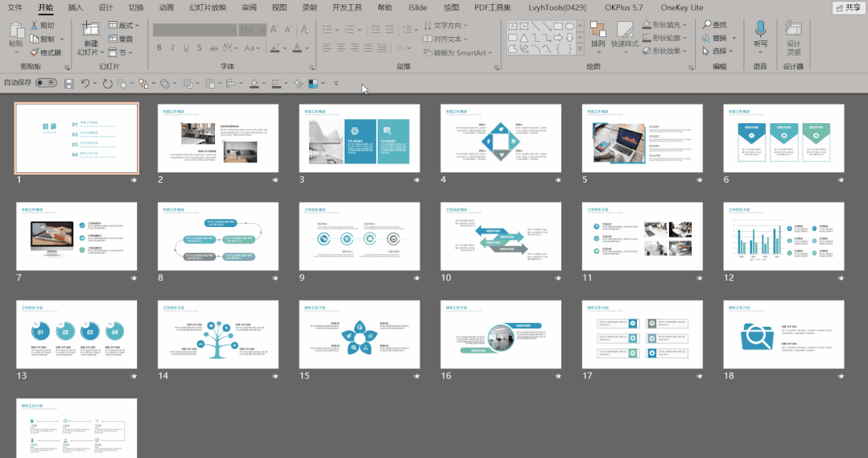
Task: Click the Cut (剪切) scissors button
Action: tap(43, 26)
